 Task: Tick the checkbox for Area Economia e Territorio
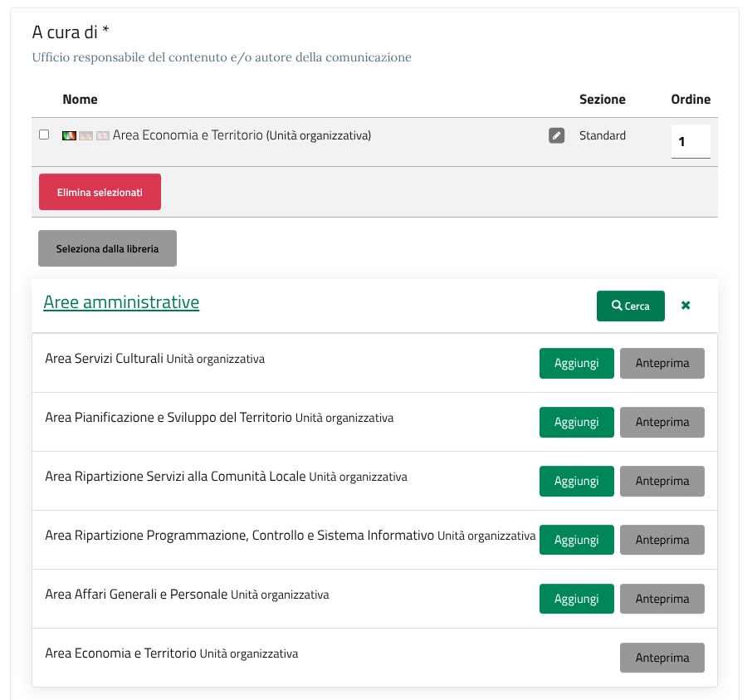[x=44, y=135]
